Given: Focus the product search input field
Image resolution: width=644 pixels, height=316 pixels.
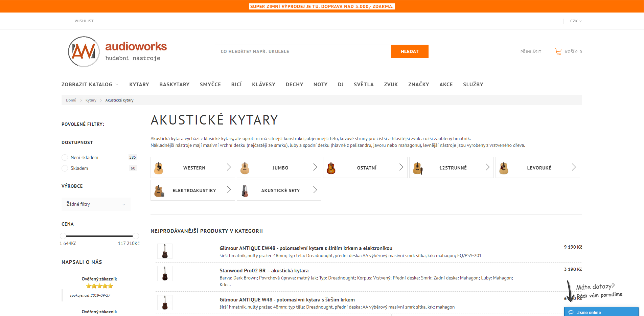Looking at the screenshot, I should (302, 51).
